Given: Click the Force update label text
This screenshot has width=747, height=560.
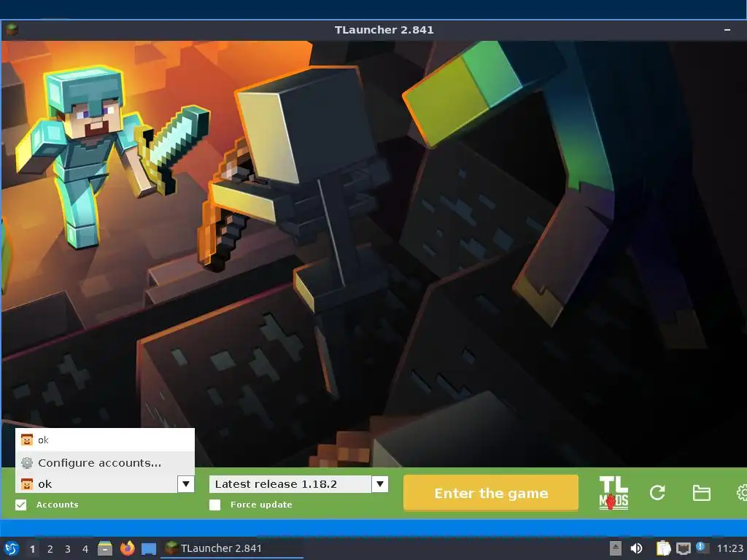Looking at the screenshot, I should 261,505.
